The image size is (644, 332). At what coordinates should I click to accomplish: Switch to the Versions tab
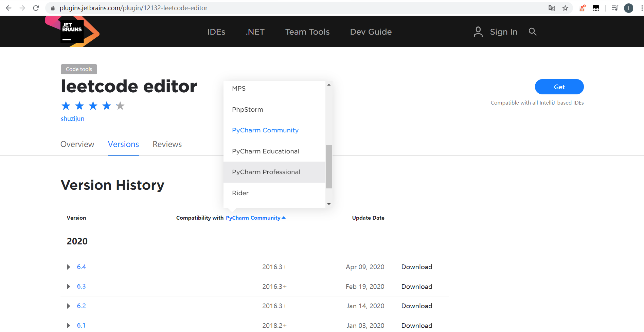point(123,144)
